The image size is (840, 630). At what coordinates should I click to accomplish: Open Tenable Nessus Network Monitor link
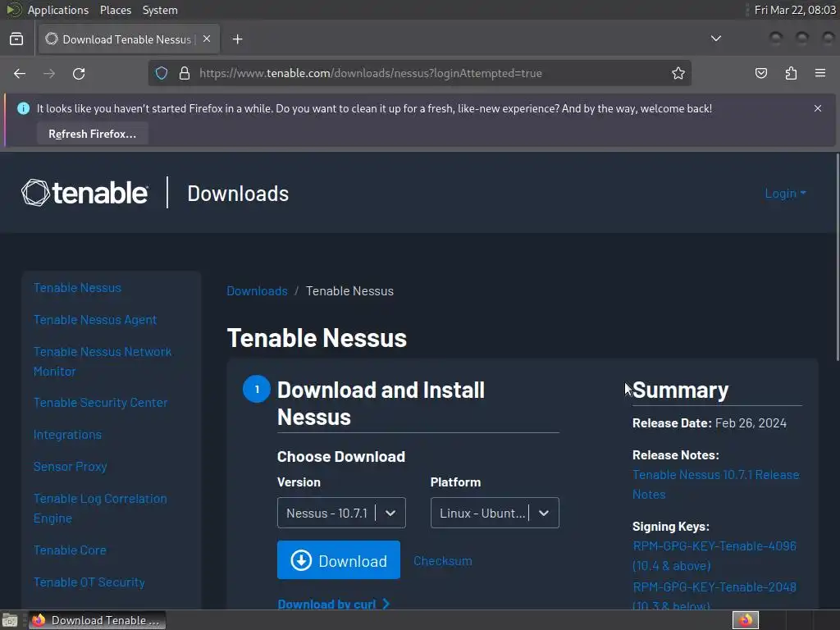(x=103, y=362)
